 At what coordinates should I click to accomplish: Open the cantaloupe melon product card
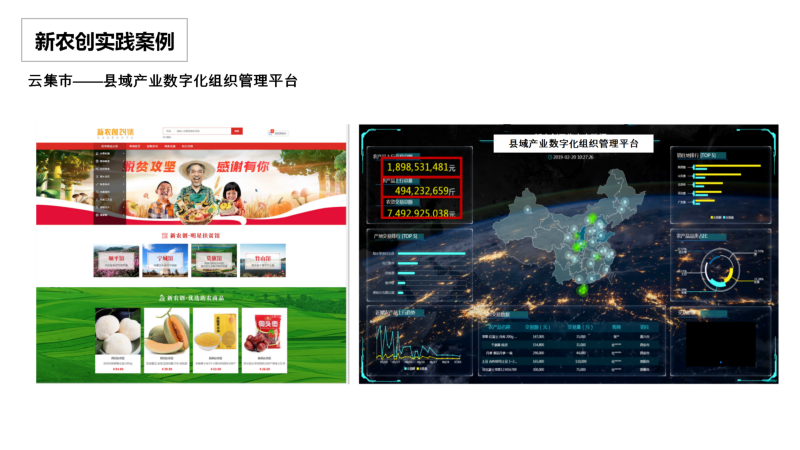(167, 340)
